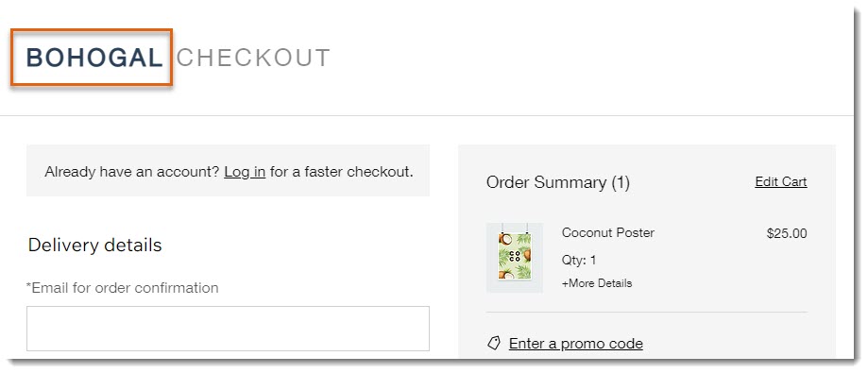Screen dimensions: 868x373
Task: Click the CHECKOUT header text
Action: 253,59
